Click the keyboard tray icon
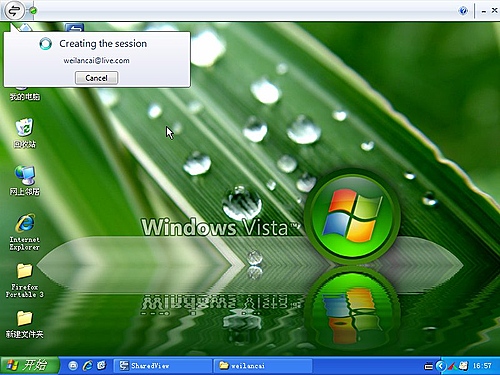Screen dimensions: 500x375 click(428, 366)
